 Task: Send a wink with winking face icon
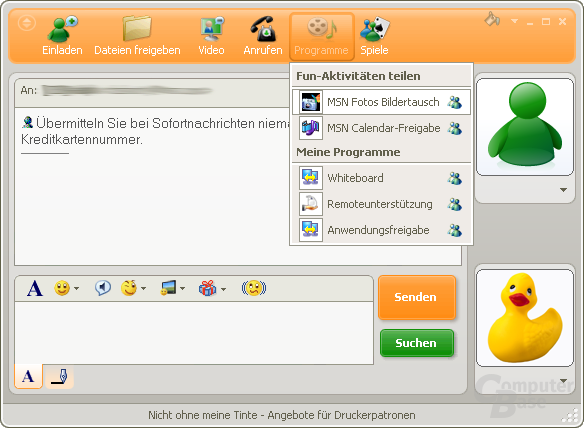(x=129, y=288)
